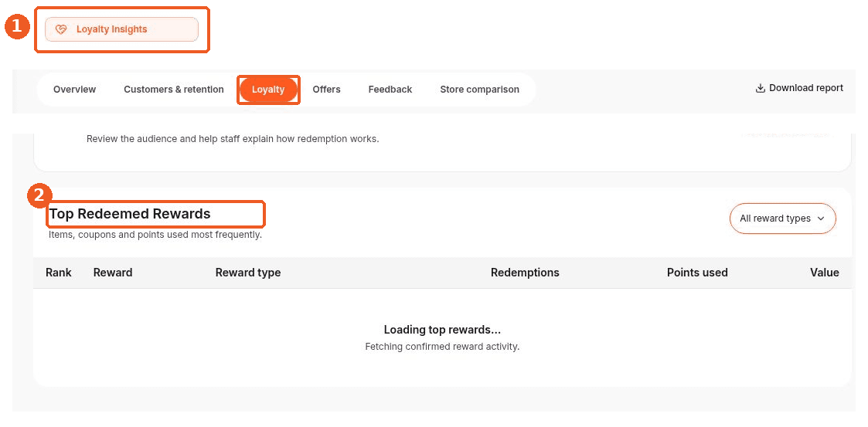Select the Loyalty tab
Screen dimensions: 868x427
pyautogui.click(x=268, y=89)
